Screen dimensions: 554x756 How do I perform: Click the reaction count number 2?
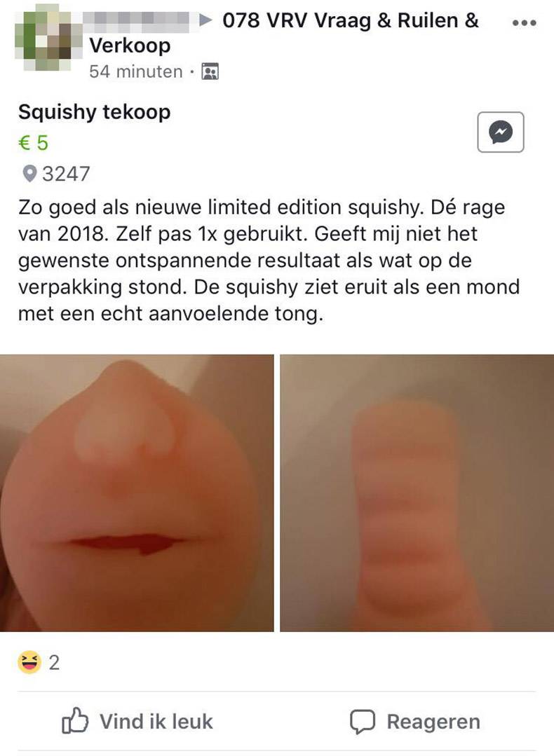[54, 663]
